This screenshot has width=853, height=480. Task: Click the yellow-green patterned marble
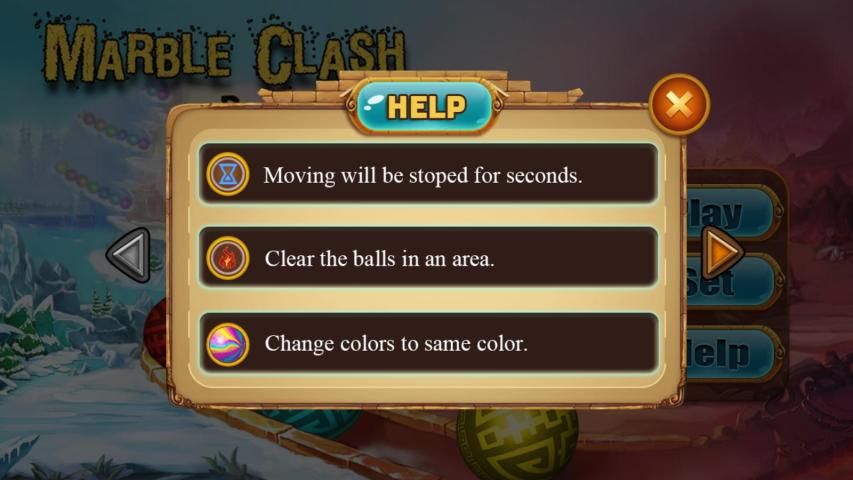[517, 444]
